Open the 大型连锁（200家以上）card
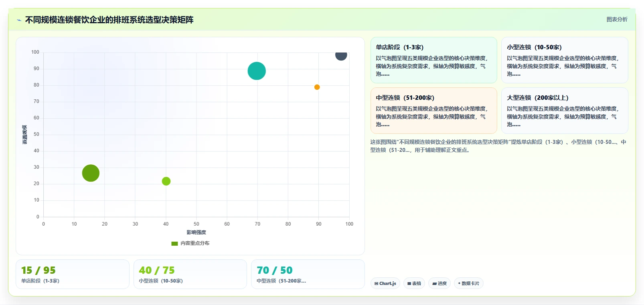644x305 pixels. pos(565,111)
